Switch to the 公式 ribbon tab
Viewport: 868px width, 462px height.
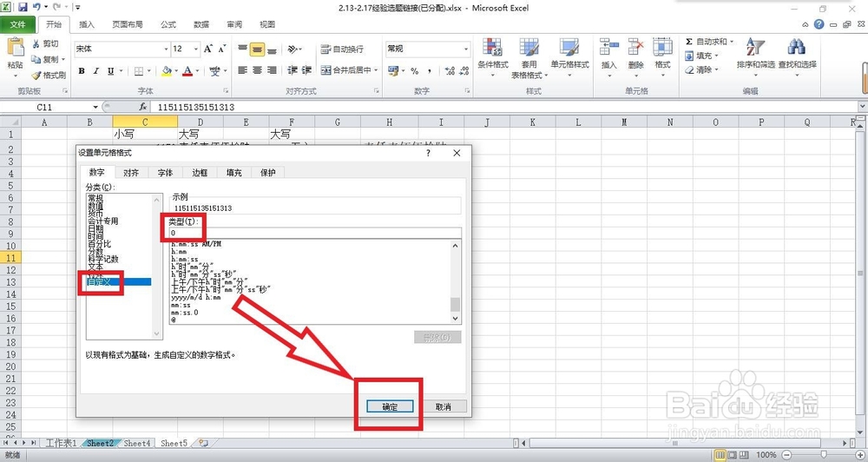coord(168,24)
